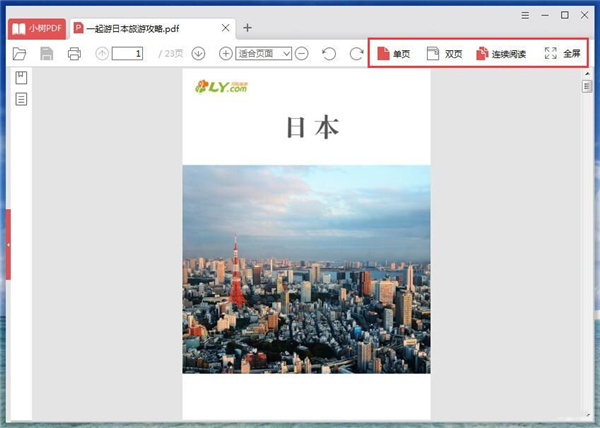The width and height of the screenshot is (600, 428).
Task: Minimize the 小树PDF window
Action: [545, 16]
